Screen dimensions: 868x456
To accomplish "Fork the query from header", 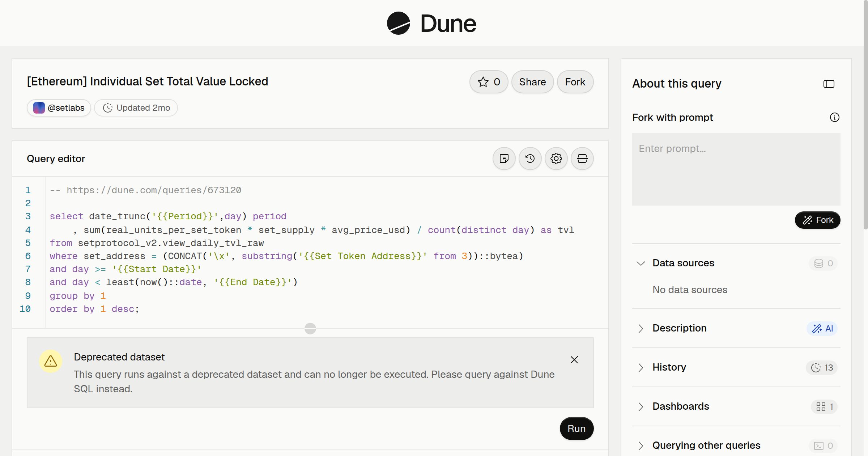I will (x=575, y=82).
